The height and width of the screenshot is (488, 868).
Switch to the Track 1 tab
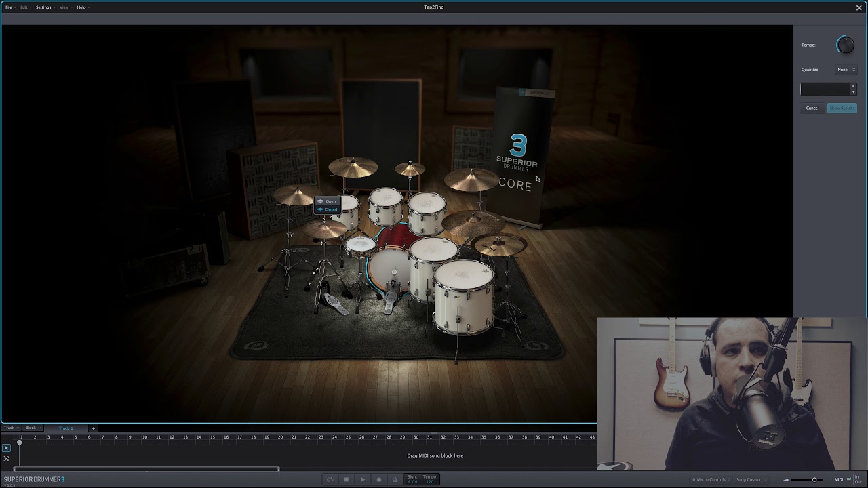click(x=66, y=428)
